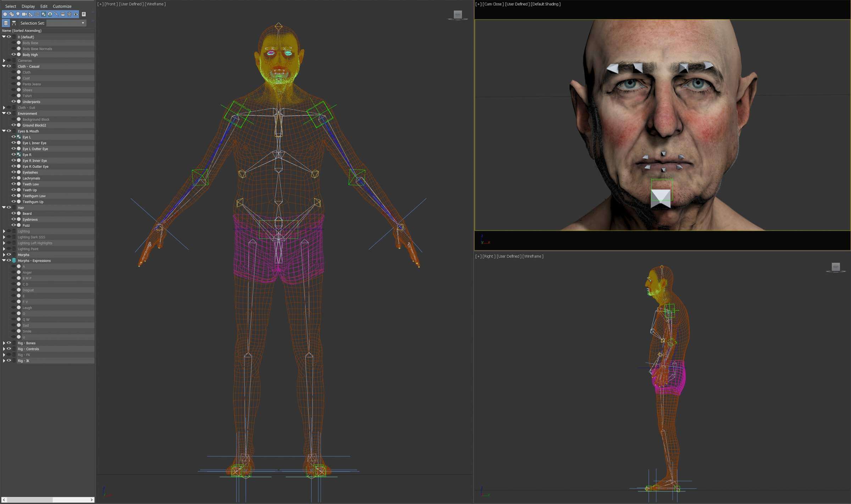Screen dimensions: 851x504
Task: Open the Customize menu
Action: (62, 6)
